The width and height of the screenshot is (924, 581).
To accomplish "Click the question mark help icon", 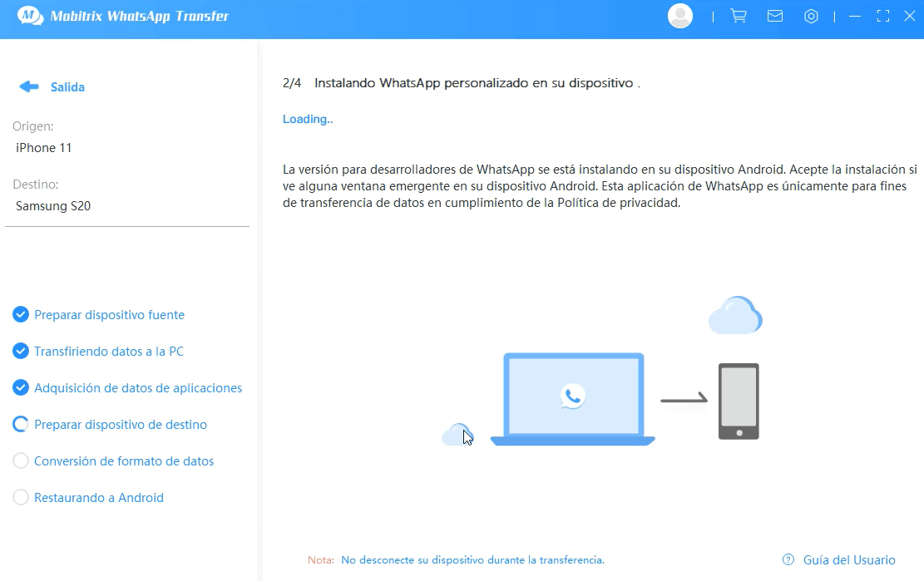I will click(x=788, y=559).
